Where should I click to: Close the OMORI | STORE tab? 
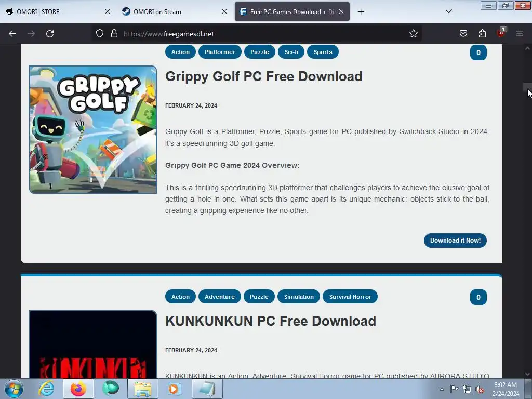coord(108,11)
